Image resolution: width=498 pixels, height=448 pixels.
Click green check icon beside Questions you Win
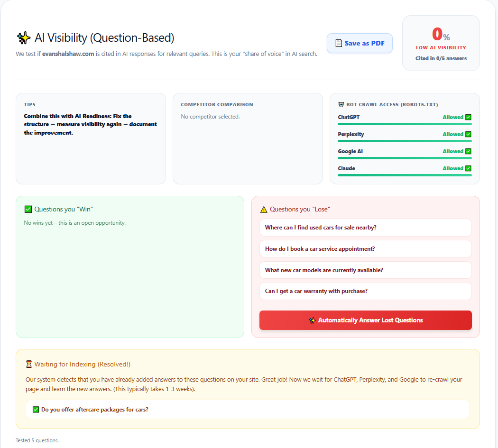click(28, 209)
